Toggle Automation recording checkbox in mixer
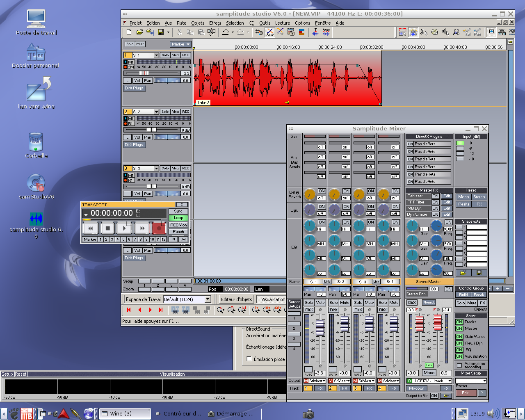Viewport: 525px width, 420px height. point(459,365)
